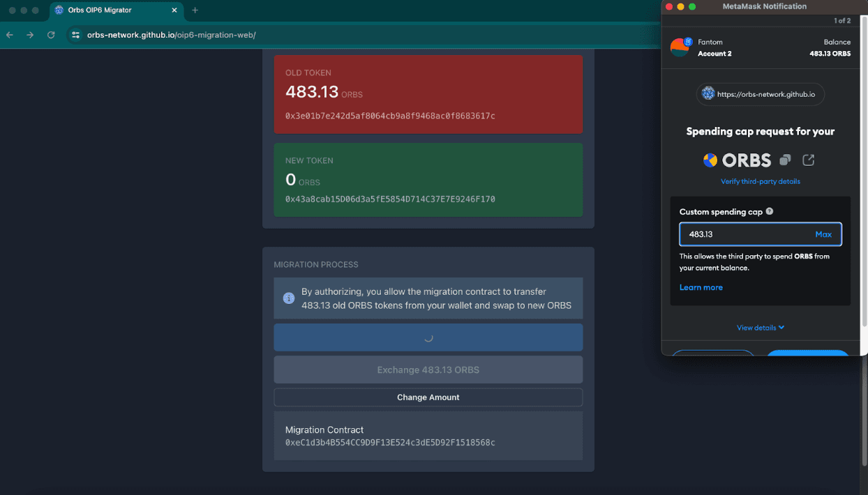The width and height of the screenshot is (868, 495).
Task: Open the Learn more link
Action: click(701, 287)
